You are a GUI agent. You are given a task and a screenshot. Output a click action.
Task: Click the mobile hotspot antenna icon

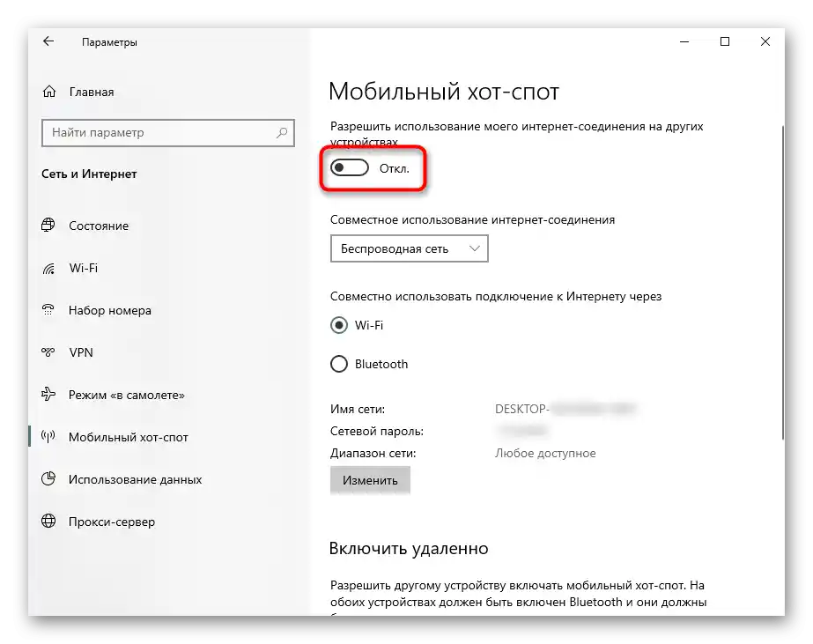click(48, 437)
